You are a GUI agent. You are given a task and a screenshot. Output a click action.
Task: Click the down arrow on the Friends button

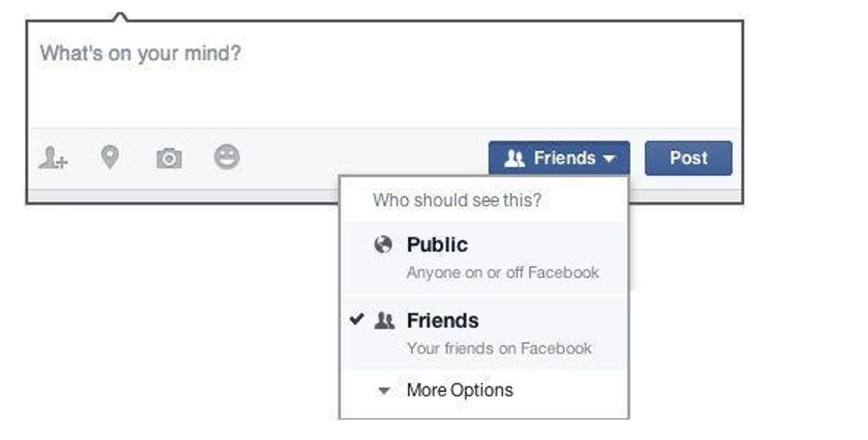point(608,159)
